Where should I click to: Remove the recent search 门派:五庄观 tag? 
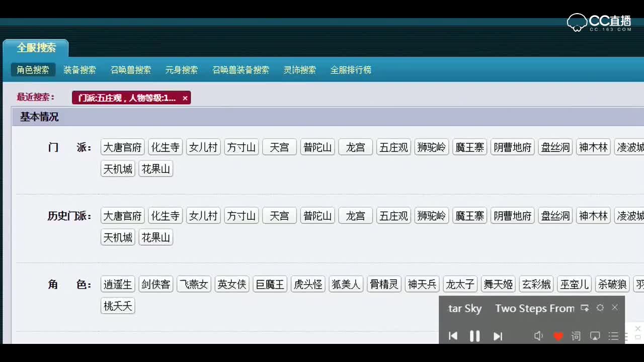185,98
